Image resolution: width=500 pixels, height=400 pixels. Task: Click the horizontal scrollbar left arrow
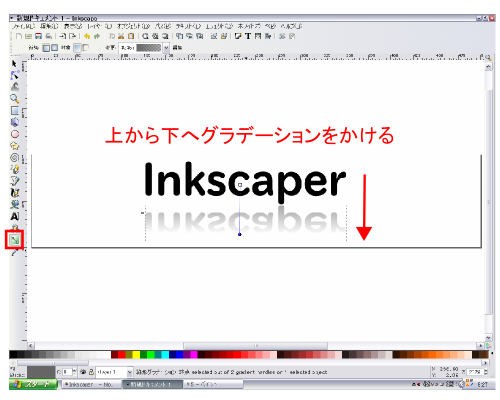click(x=31, y=346)
